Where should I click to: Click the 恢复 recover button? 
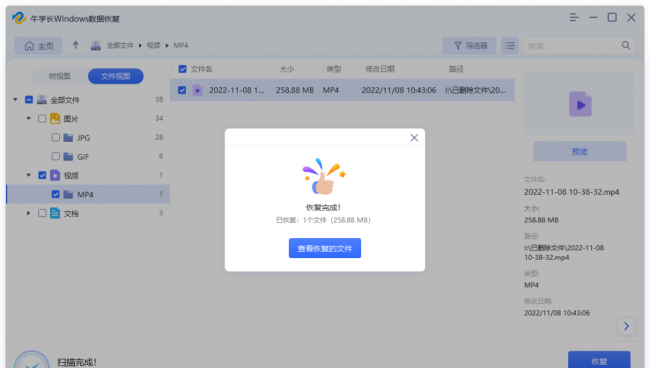[x=599, y=361]
